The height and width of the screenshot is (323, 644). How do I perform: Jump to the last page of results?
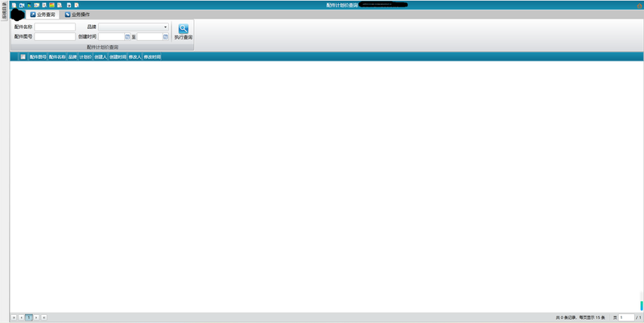44,317
